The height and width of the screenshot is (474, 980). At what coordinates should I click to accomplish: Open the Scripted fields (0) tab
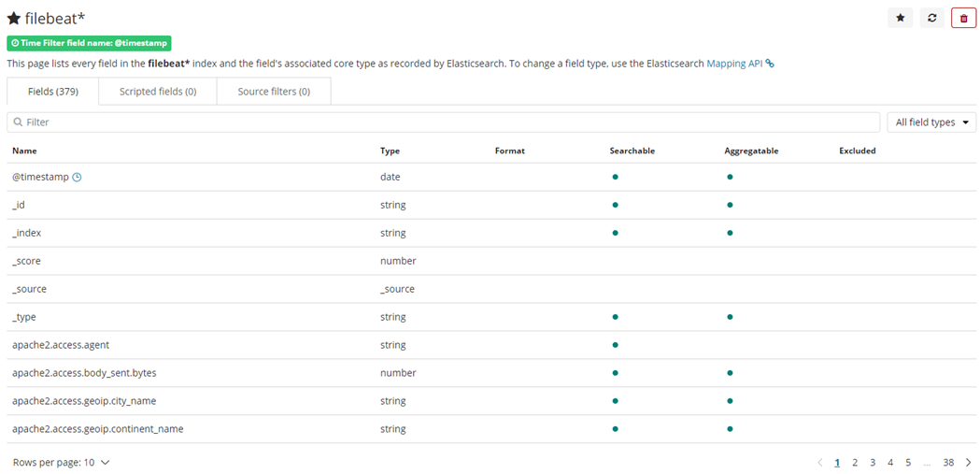pos(158,92)
